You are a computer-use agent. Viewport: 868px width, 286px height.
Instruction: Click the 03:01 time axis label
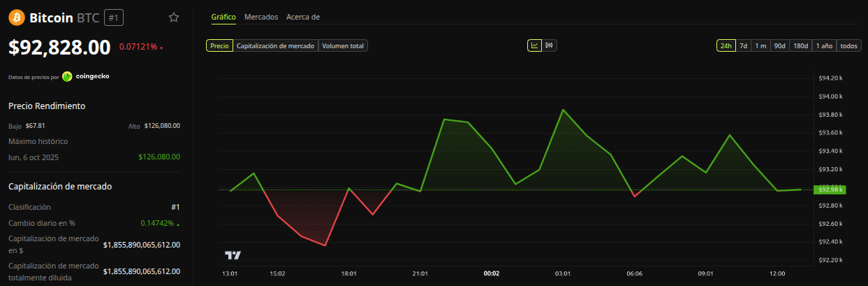click(x=563, y=273)
